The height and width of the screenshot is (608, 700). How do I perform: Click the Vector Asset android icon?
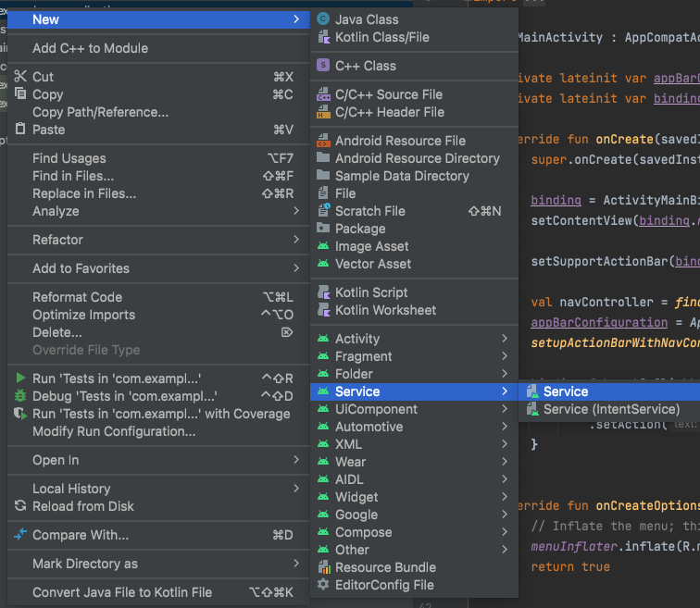323,264
